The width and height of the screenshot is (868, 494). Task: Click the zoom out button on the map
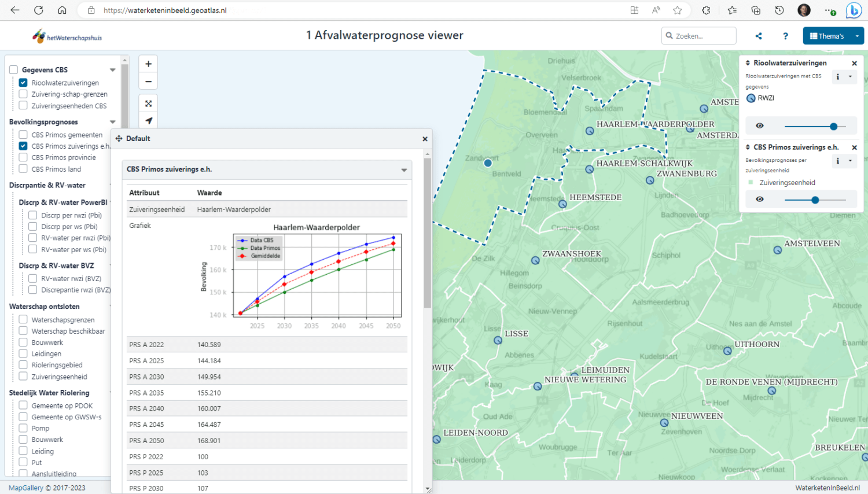(x=148, y=81)
